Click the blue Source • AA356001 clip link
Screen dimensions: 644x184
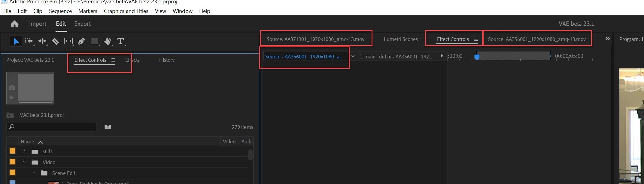pos(304,57)
